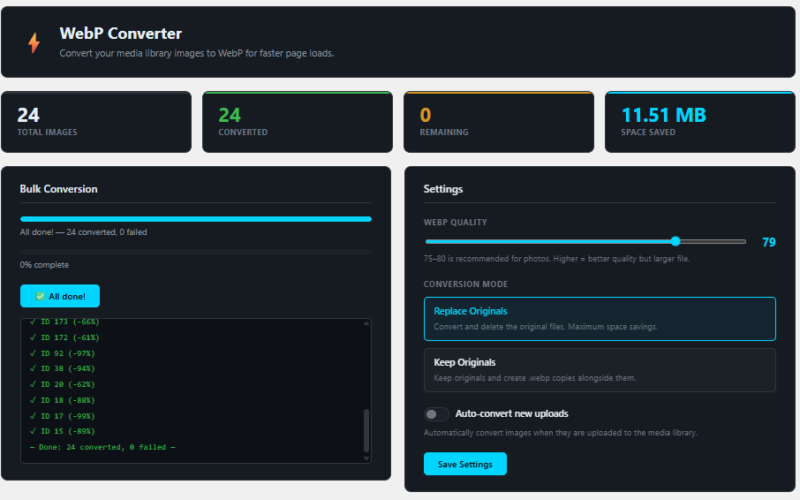Viewport: 800px width, 500px height.
Task: Click the WebP quality slider handle
Action: [675, 241]
